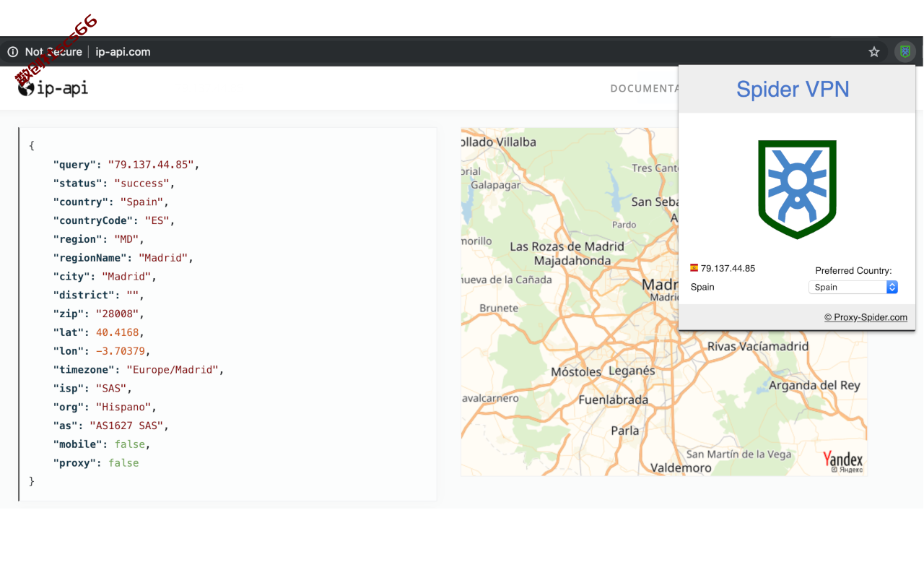Click Brunete on the map
Image resolution: width=924 pixels, height=578 pixels.
[499, 309]
